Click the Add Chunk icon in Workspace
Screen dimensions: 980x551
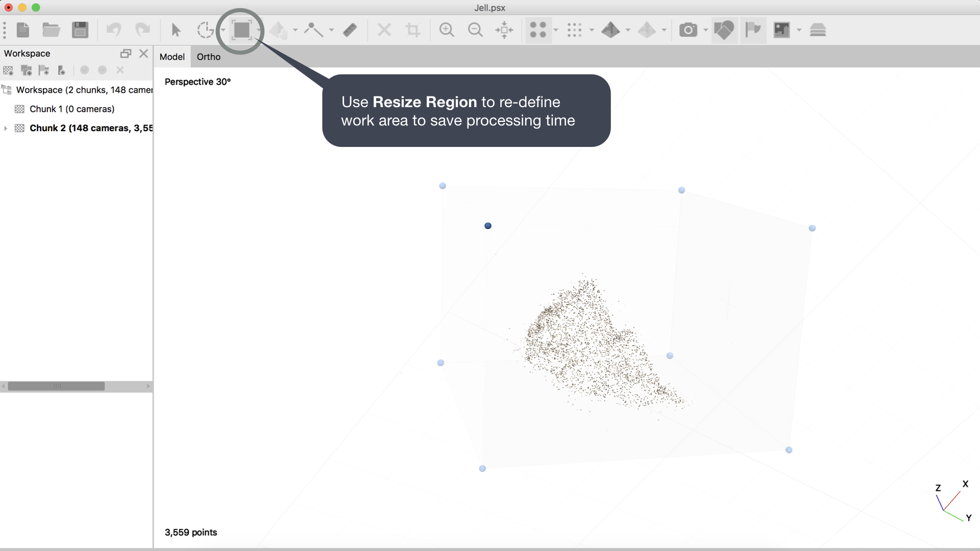[x=8, y=70]
